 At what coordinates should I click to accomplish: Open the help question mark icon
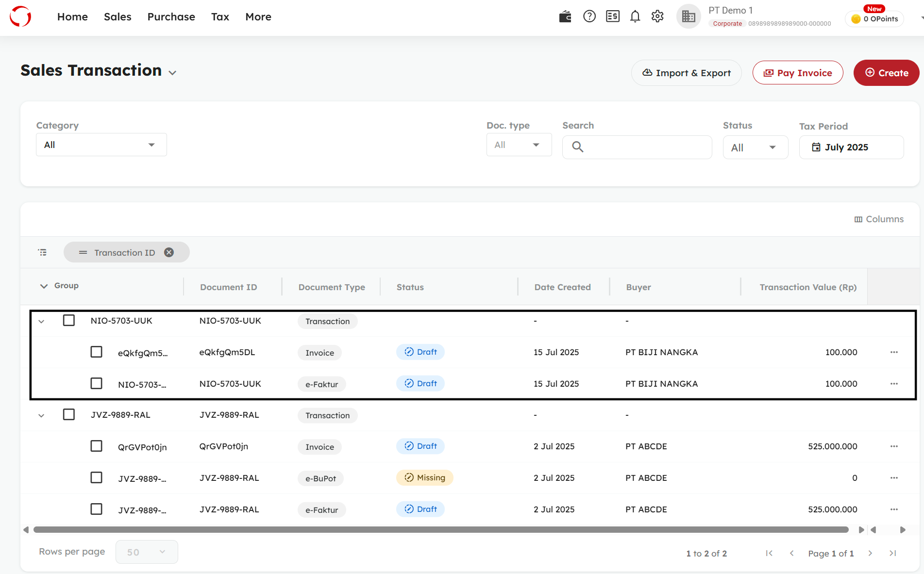tap(589, 16)
